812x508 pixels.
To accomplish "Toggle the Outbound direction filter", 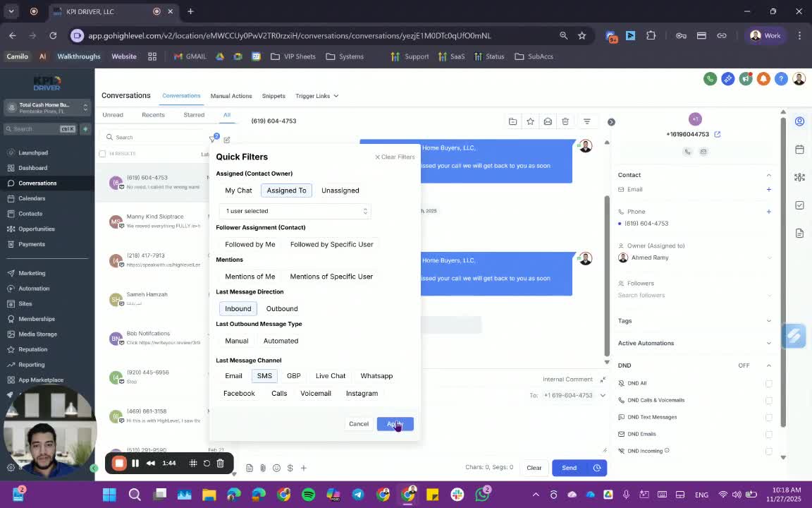I will (282, 308).
